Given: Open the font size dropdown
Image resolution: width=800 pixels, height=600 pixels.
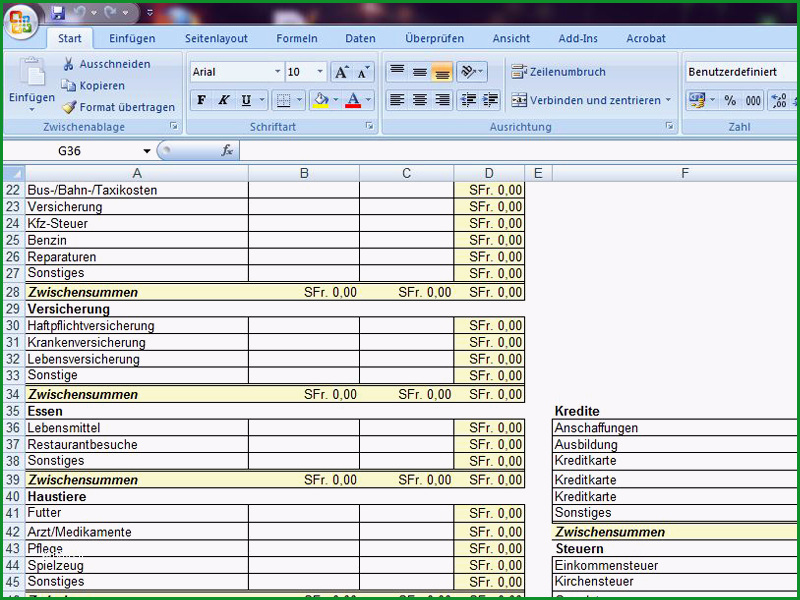Looking at the screenshot, I should pos(320,72).
